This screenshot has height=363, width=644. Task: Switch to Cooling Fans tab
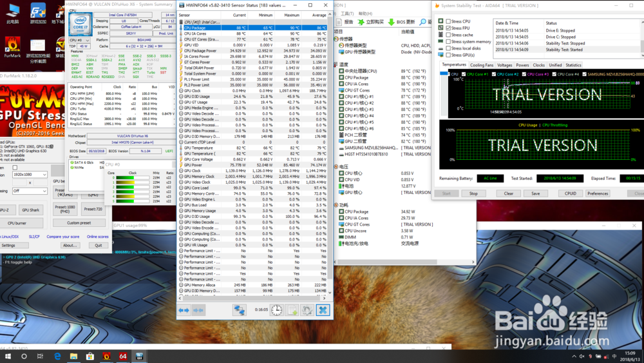pos(481,65)
